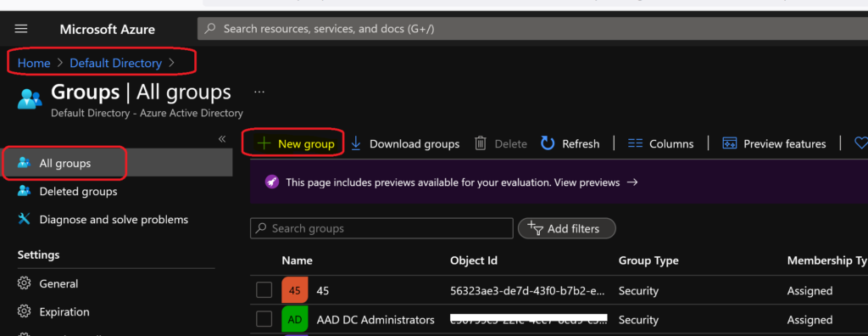Click Security type in AAD DC Administrators row
Image resolution: width=868 pixels, height=336 pixels.
pos(638,320)
